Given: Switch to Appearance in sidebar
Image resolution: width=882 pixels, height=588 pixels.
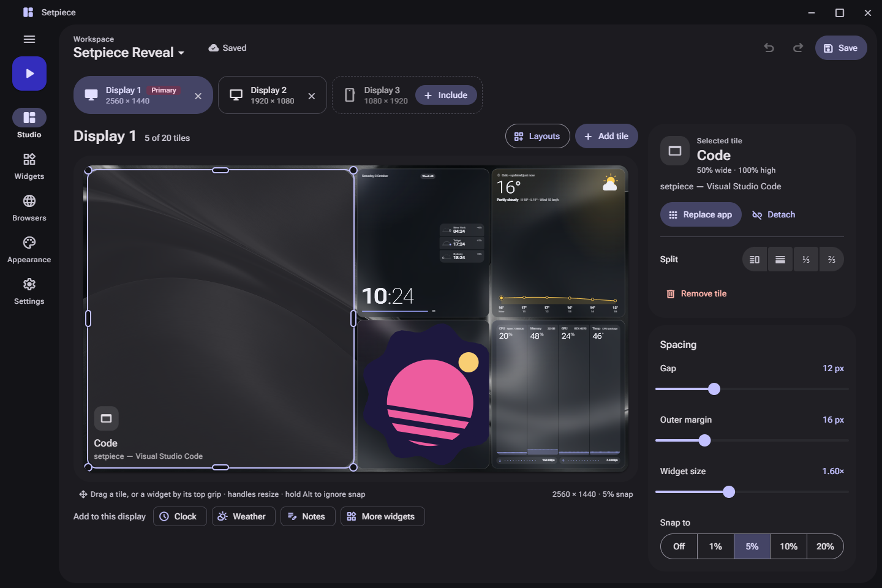Looking at the screenshot, I should (29, 249).
